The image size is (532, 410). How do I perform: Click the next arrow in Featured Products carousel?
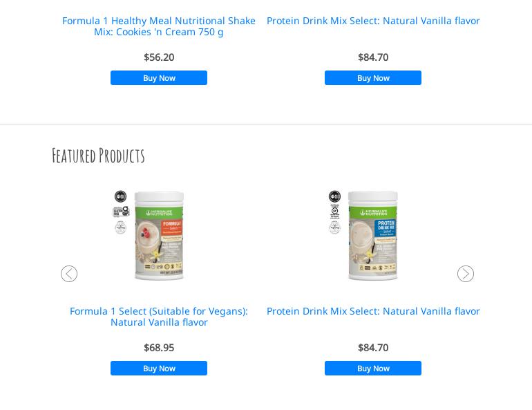point(466,274)
